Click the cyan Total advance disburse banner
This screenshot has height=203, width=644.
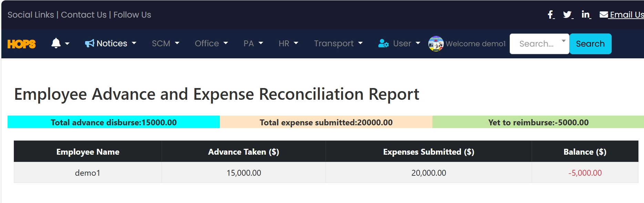coord(113,122)
